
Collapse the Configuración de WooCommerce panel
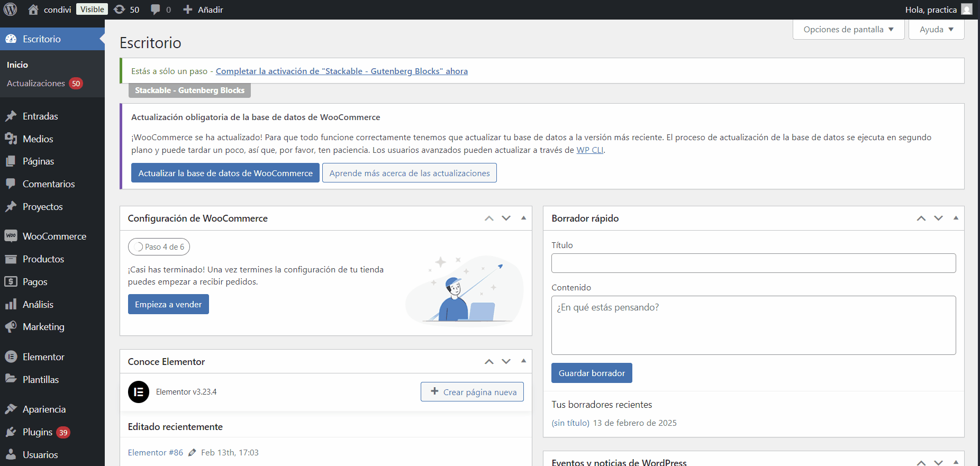pos(523,218)
